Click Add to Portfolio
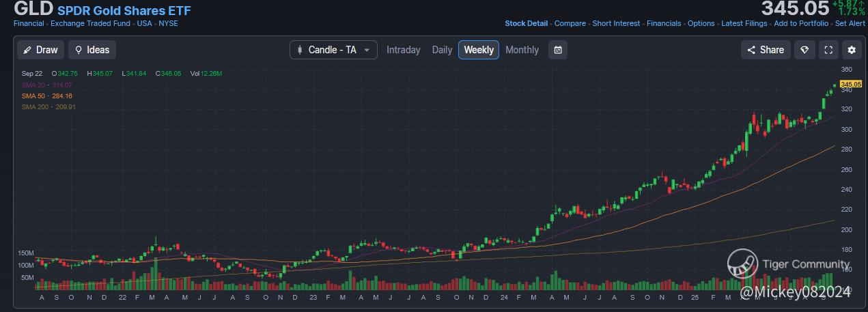 click(801, 23)
